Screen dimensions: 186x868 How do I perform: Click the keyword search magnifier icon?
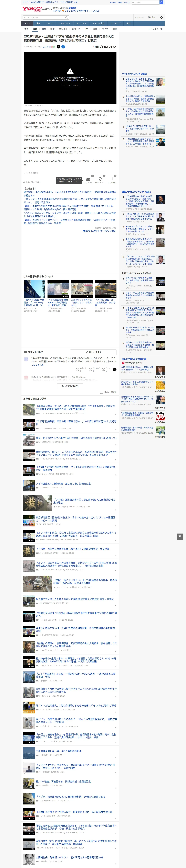click(x=66, y=18)
